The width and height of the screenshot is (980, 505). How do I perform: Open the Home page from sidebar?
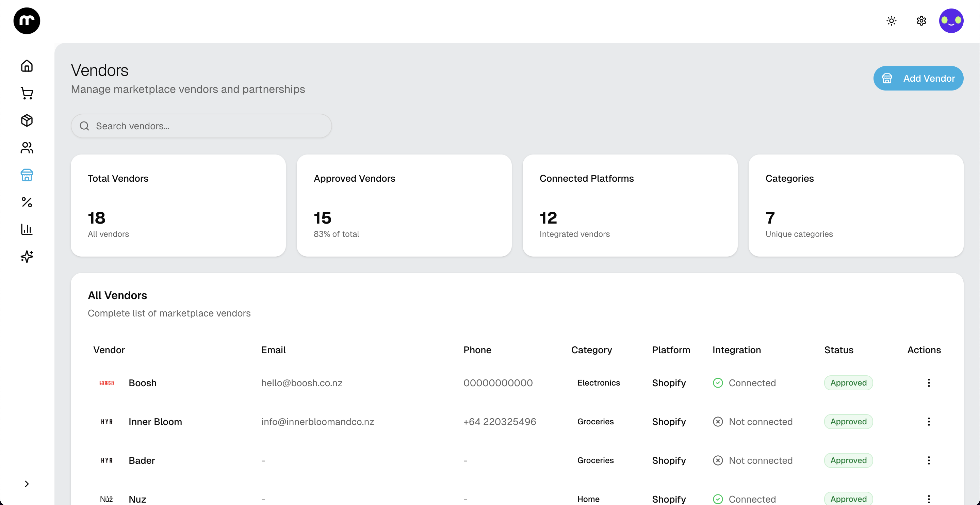pyautogui.click(x=27, y=66)
